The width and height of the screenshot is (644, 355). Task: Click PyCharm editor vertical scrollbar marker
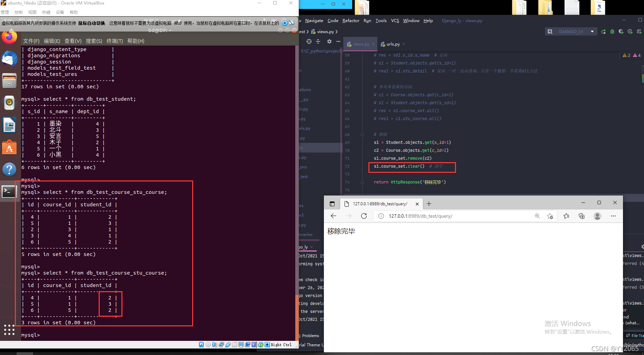(x=643, y=75)
